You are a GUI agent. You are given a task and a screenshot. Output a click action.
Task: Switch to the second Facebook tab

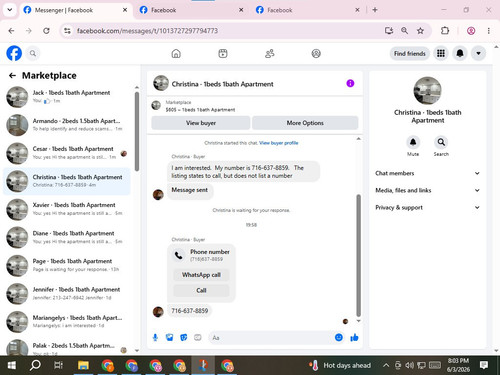point(192,10)
